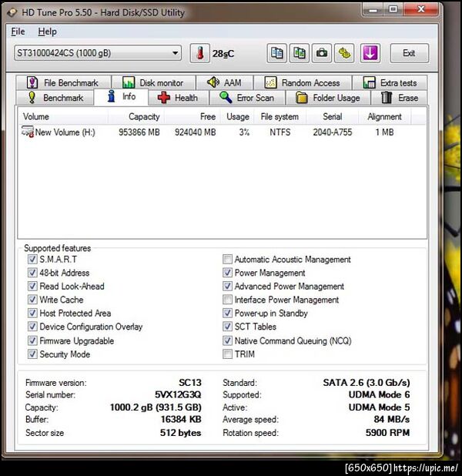Viewport: 462px width, 476px height.
Task: Switch to the Benchmark tab
Action: point(55,98)
